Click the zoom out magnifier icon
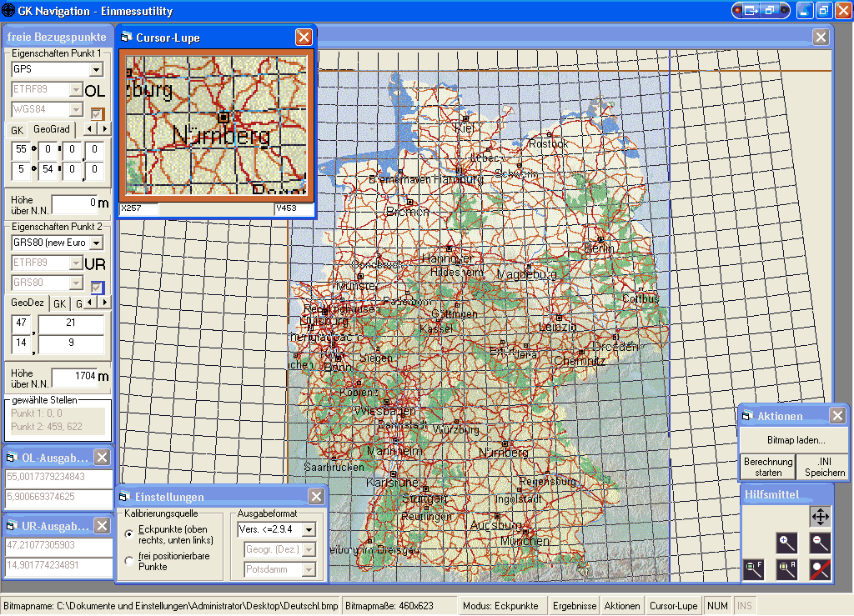The height and width of the screenshot is (616, 854). 820,543
